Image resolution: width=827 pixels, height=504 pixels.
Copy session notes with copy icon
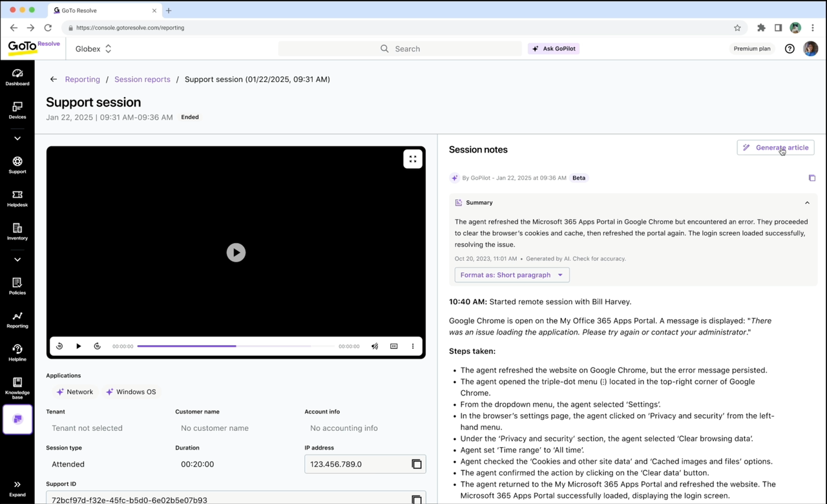tap(811, 178)
